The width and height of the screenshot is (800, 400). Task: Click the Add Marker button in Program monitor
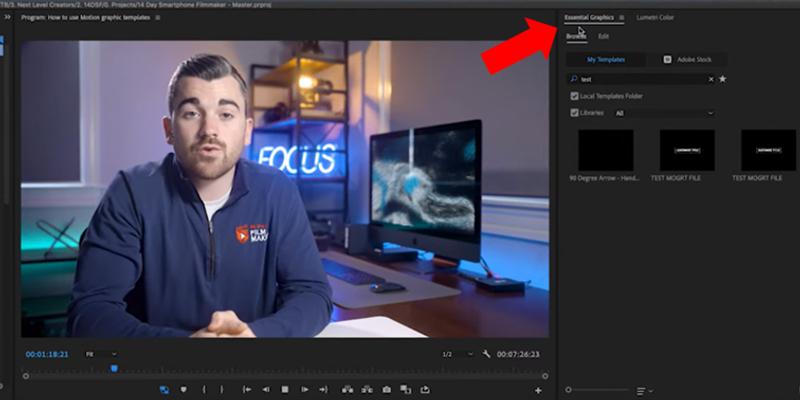pos(184,390)
